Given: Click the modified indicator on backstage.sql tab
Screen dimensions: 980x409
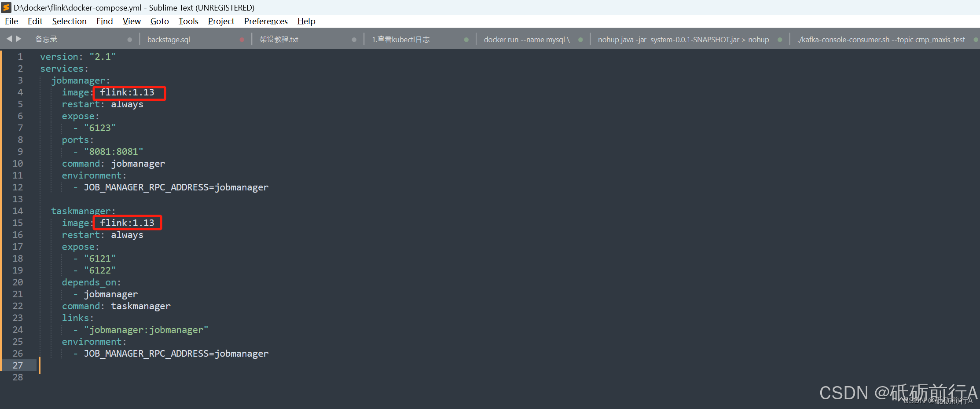Looking at the screenshot, I should pyautogui.click(x=242, y=39).
